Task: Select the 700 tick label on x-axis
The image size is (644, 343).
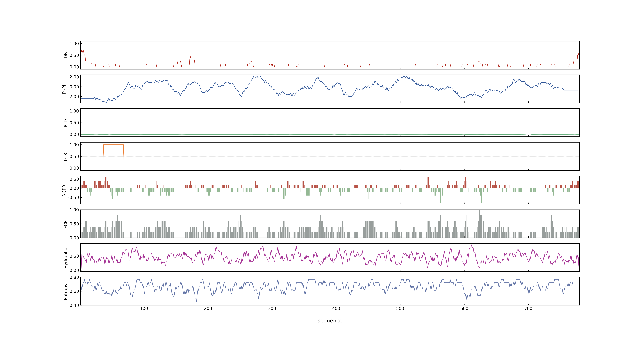Action: pyautogui.click(x=528, y=309)
